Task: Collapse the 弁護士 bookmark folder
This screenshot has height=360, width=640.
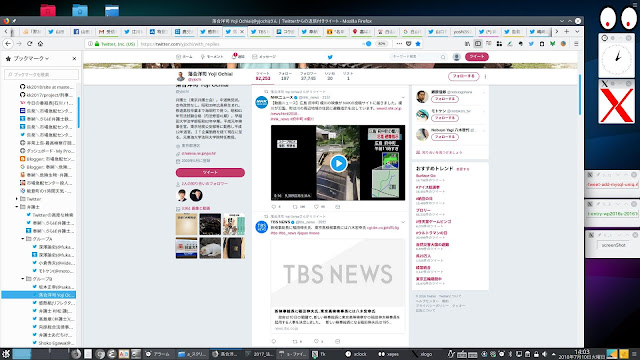Action: (x=17, y=207)
